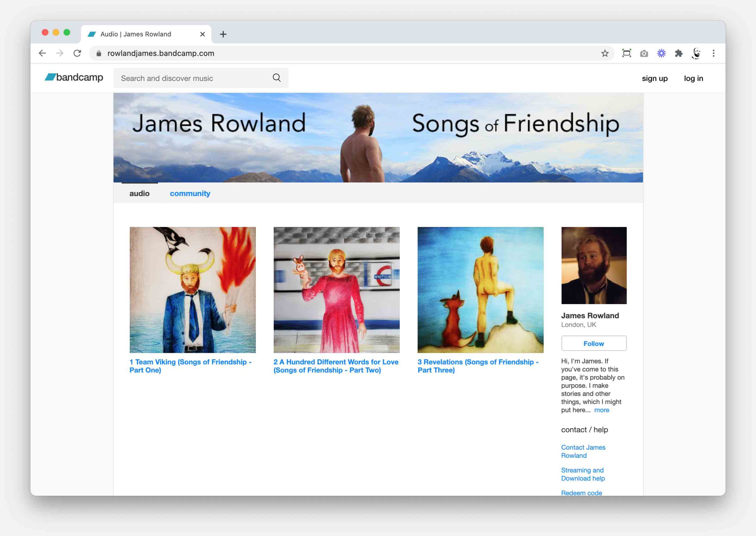Click the James Rowland sidebar name

590,315
